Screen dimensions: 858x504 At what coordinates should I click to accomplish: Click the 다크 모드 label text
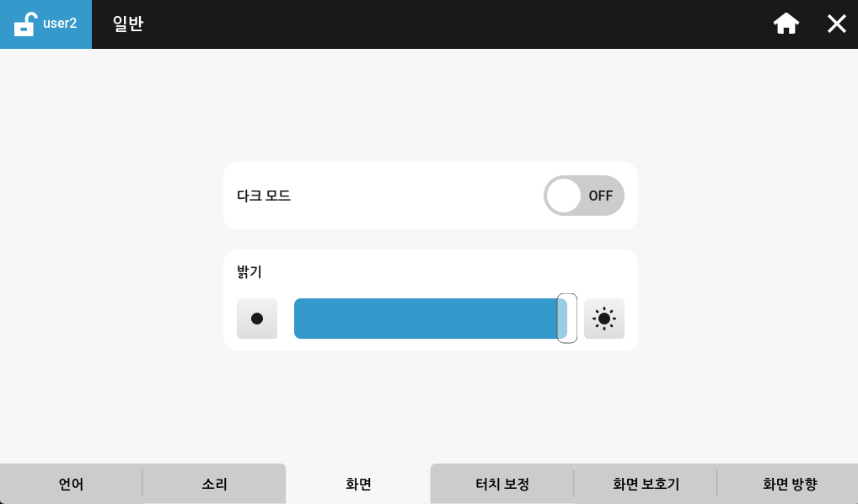tap(264, 196)
